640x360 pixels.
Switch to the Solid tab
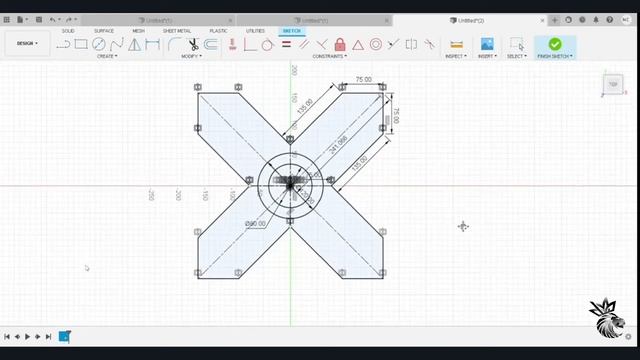pyautogui.click(x=68, y=31)
